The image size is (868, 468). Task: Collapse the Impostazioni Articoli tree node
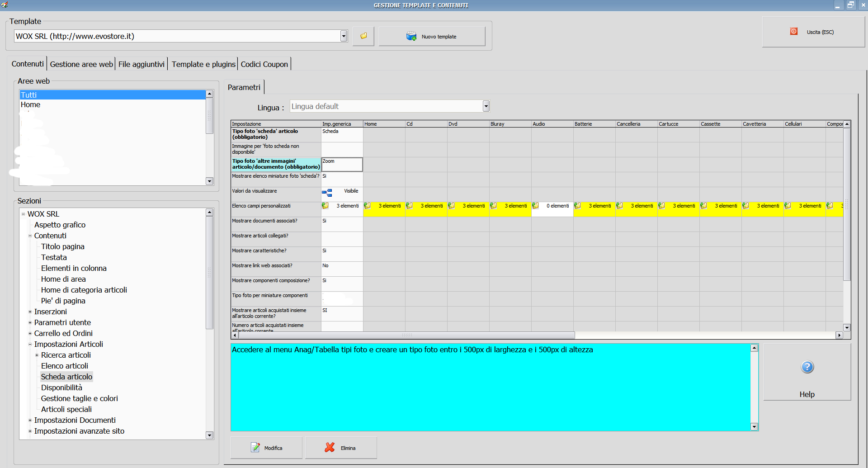coord(30,344)
